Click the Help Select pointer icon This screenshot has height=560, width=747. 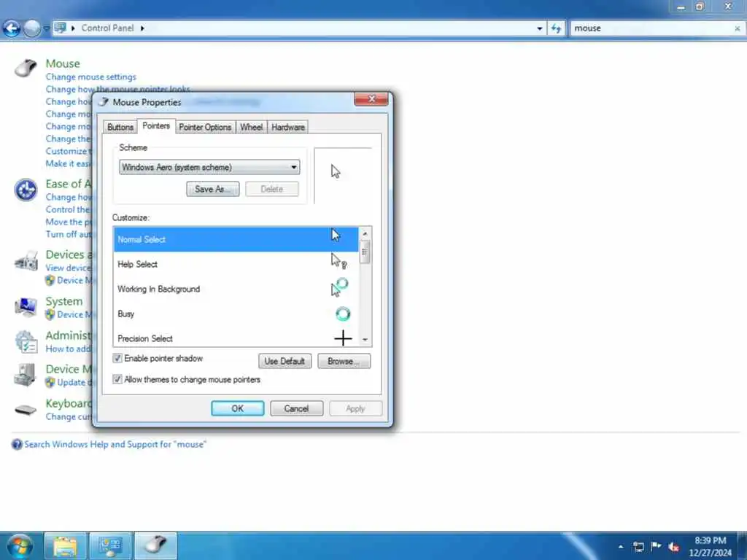338,261
